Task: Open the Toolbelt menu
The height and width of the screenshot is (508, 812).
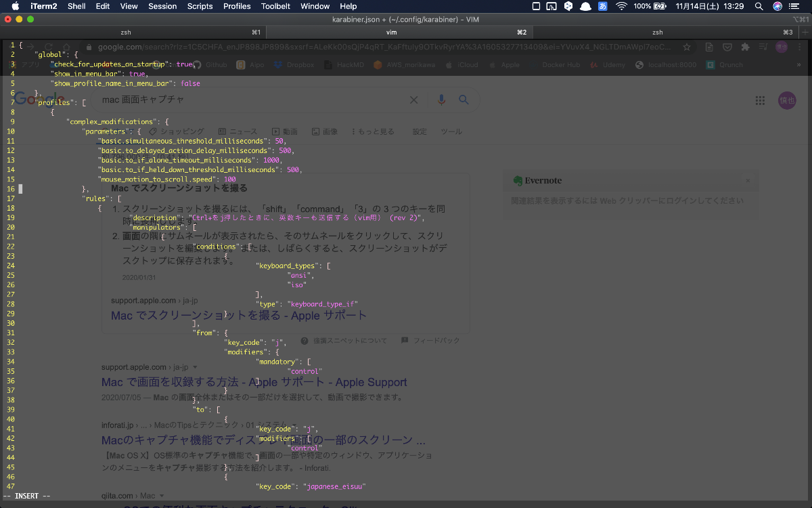Action: pyautogui.click(x=276, y=6)
